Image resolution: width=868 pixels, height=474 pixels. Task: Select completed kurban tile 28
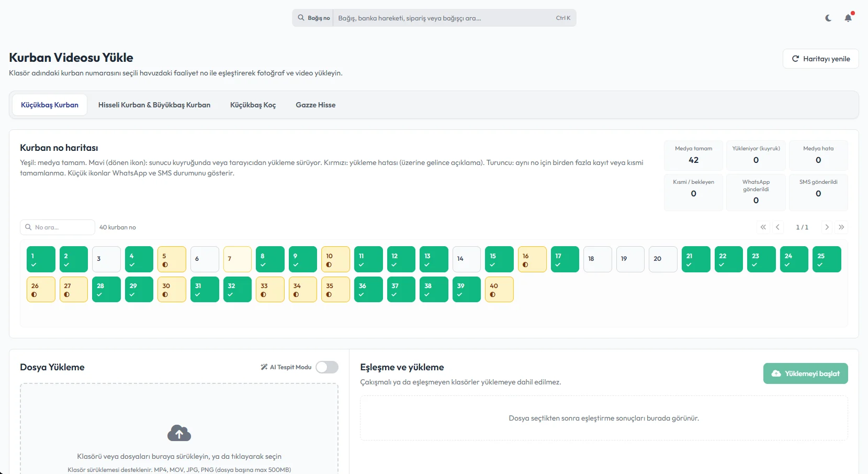[x=106, y=289]
